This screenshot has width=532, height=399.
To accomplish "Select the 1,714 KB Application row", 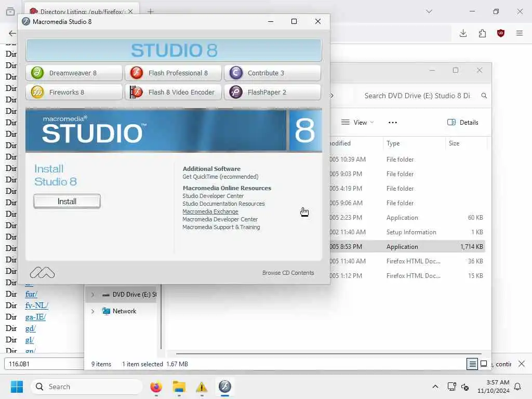I will point(407,247).
